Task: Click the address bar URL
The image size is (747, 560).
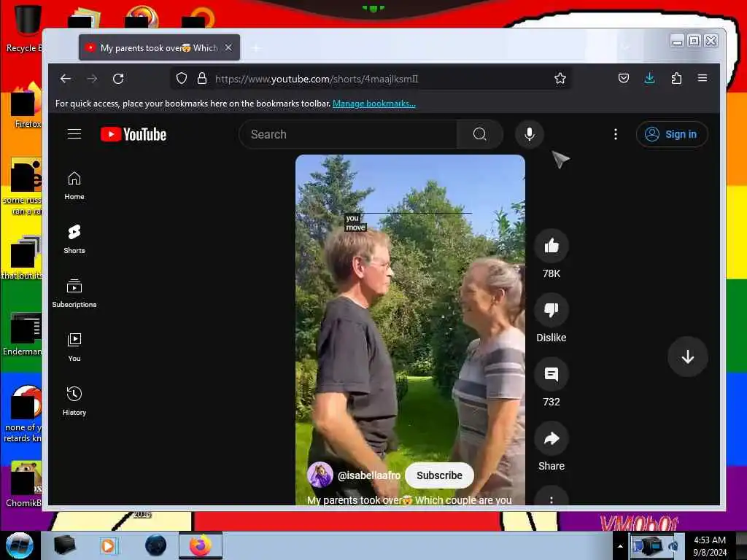Action: click(317, 79)
